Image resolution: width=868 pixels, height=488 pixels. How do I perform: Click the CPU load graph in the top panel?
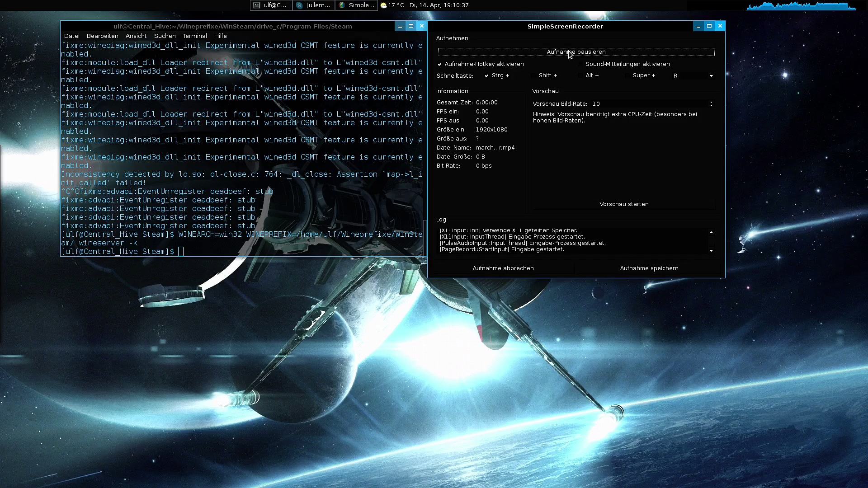(x=801, y=6)
